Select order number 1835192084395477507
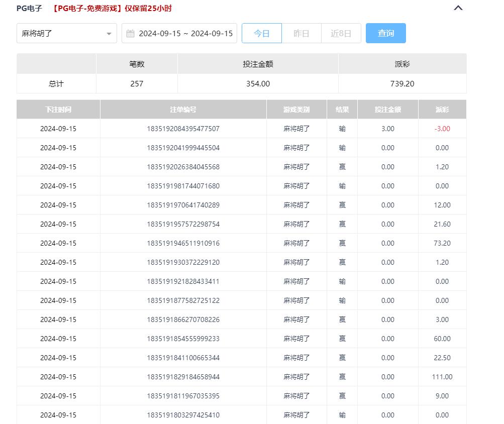 [x=183, y=129]
